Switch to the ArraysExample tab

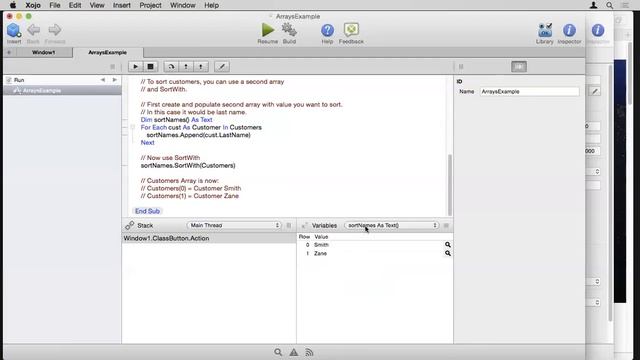coord(107,53)
